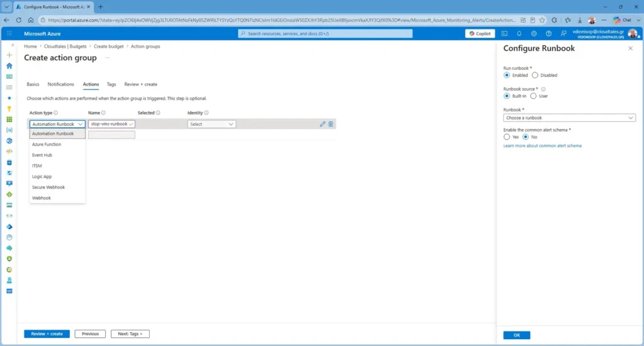
Task: Click the stop-vms-runbook name field
Action: pos(111,124)
